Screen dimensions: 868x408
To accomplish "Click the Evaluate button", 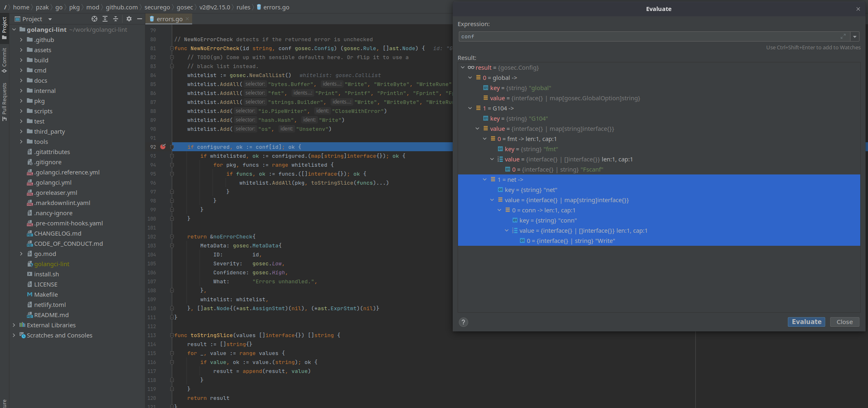I will (807, 322).
